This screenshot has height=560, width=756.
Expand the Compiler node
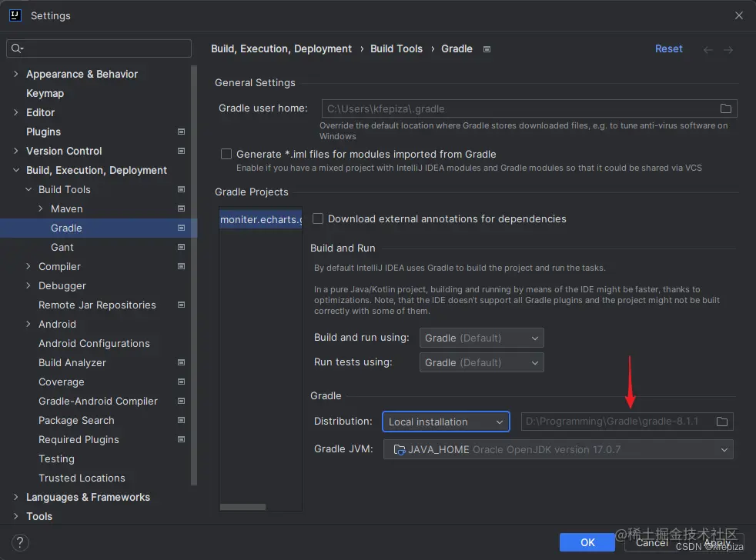tap(28, 266)
